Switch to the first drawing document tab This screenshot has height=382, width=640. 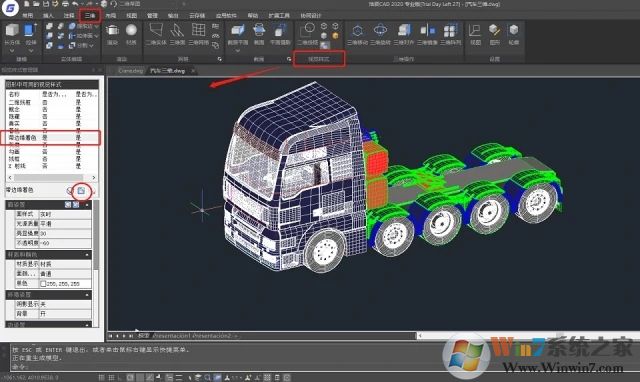130,71
